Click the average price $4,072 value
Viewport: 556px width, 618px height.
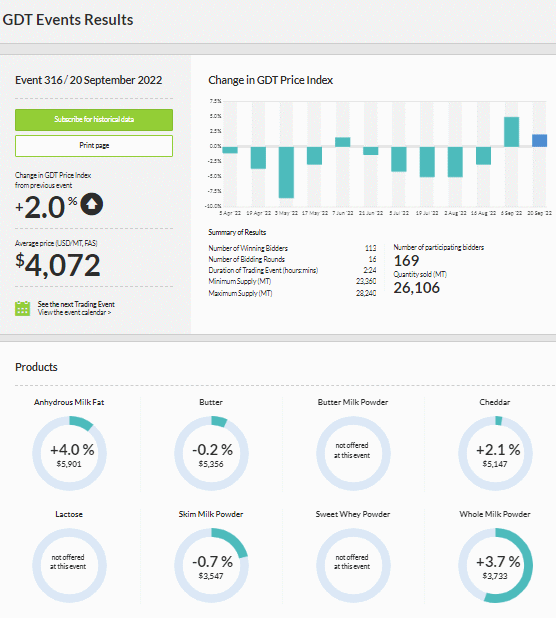coord(58,264)
